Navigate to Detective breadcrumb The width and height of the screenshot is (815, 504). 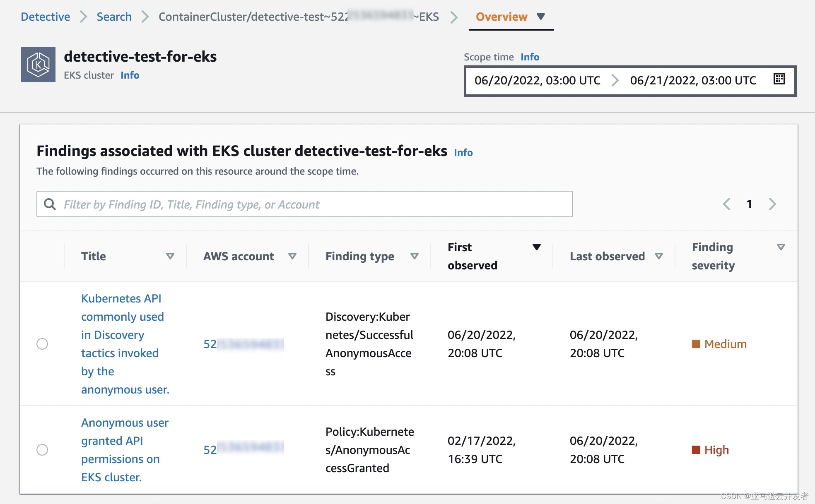(x=46, y=17)
